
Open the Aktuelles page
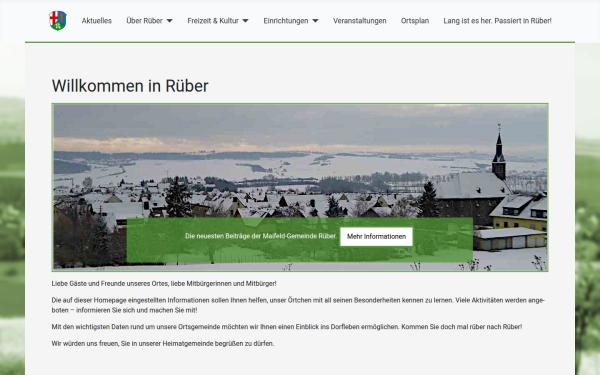click(x=96, y=21)
